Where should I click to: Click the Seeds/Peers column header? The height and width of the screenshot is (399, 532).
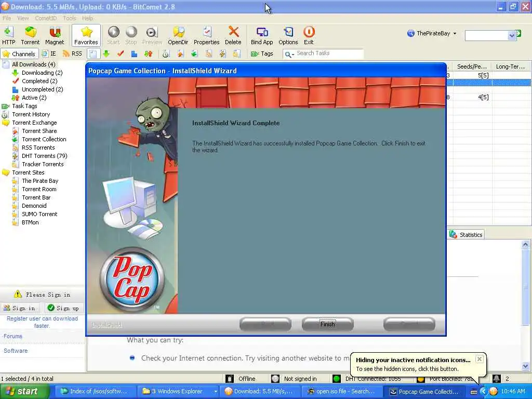tap(472, 66)
